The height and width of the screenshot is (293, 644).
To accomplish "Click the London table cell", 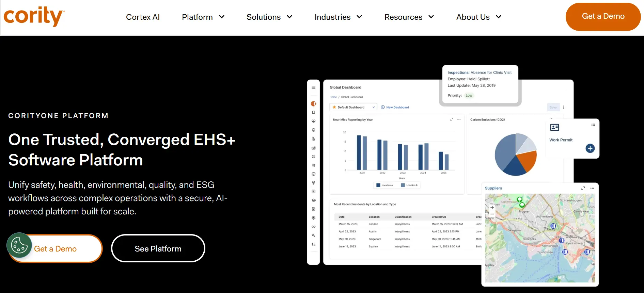I will click(x=373, y=224).
